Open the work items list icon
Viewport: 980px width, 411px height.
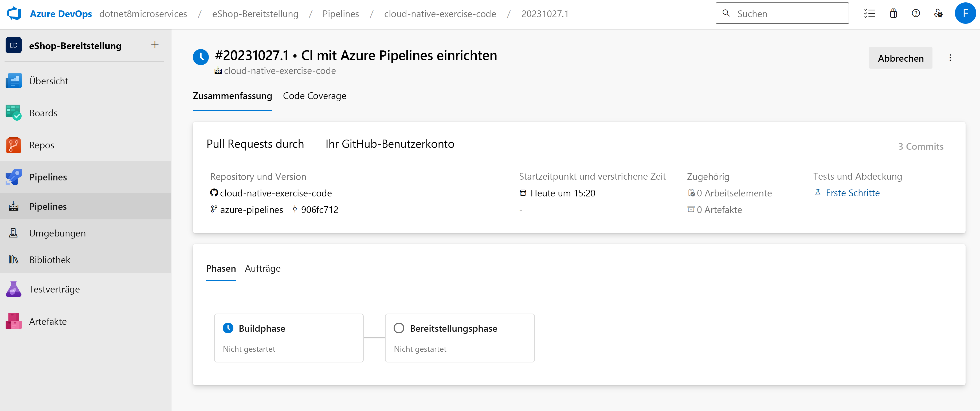(869, 14)
